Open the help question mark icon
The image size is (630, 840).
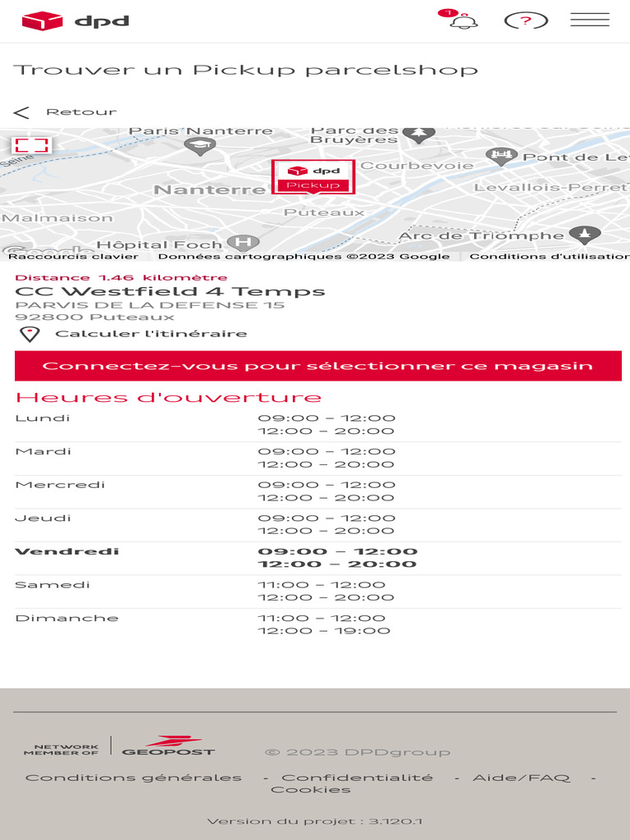coord(526,21)
